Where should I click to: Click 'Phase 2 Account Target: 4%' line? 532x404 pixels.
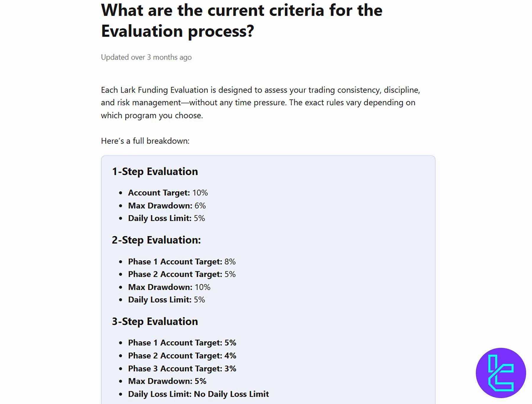click(x=182, y=356)
